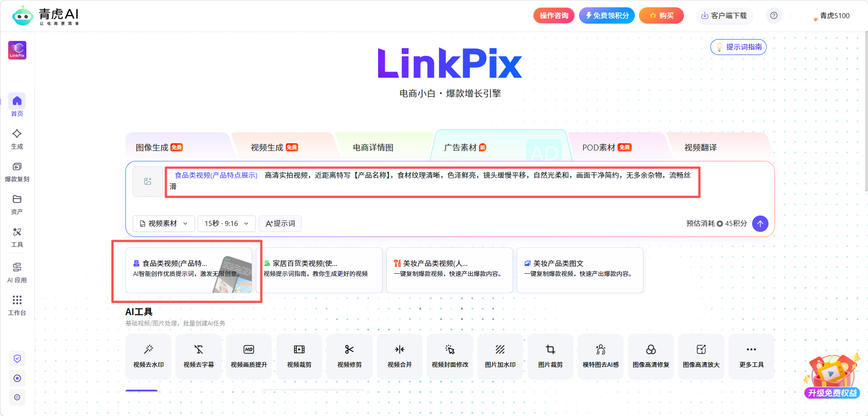The image size is (868, 416).
Task: Submit prompt with the purple arrow button
Action: (x=760, y=224)
